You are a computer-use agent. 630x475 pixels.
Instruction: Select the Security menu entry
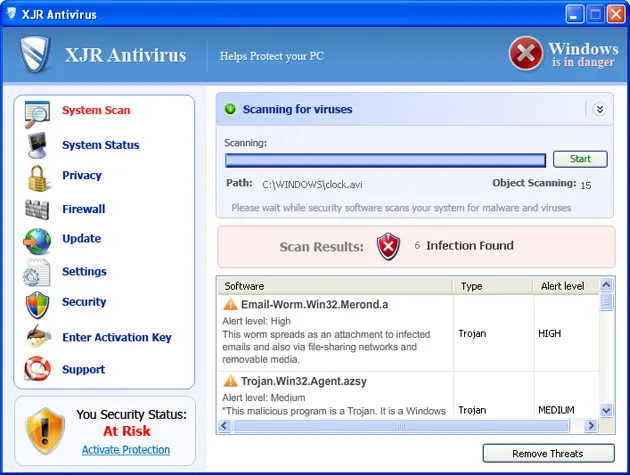pos(84,302)
